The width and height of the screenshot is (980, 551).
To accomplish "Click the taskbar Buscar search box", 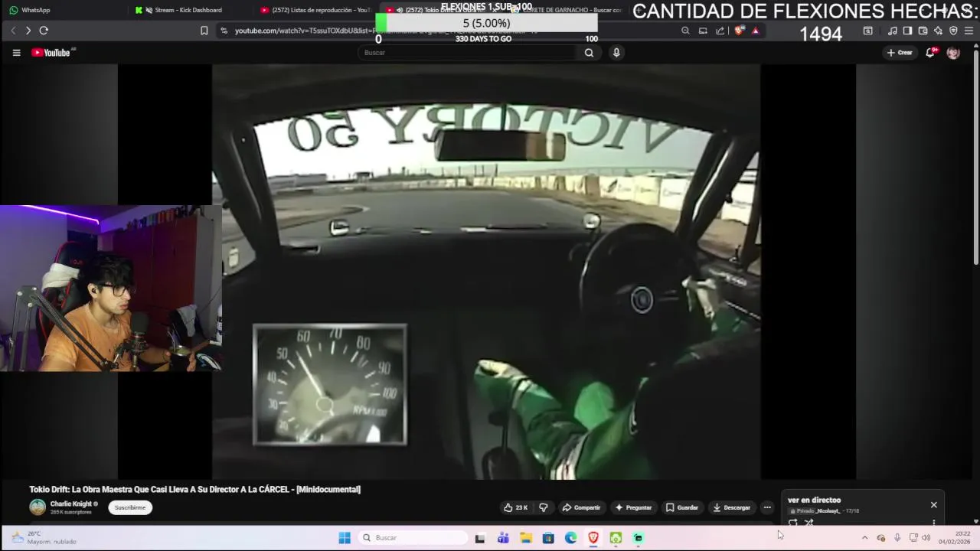I will pos(413,538).
